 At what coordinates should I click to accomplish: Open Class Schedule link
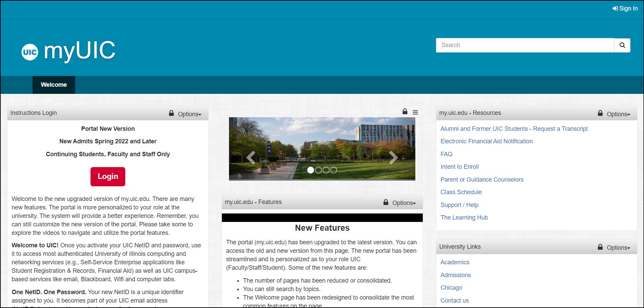461,192
